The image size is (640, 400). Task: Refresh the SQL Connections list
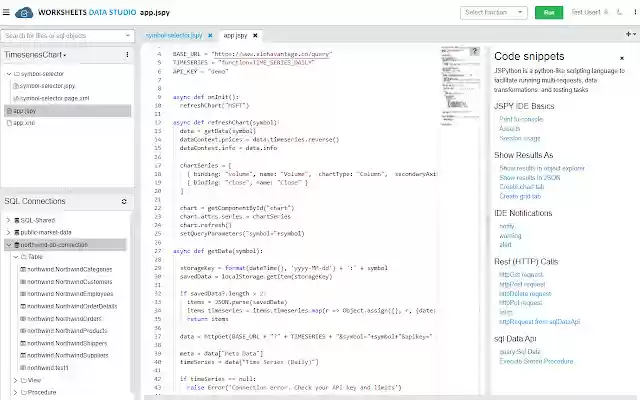click(124, 202)
